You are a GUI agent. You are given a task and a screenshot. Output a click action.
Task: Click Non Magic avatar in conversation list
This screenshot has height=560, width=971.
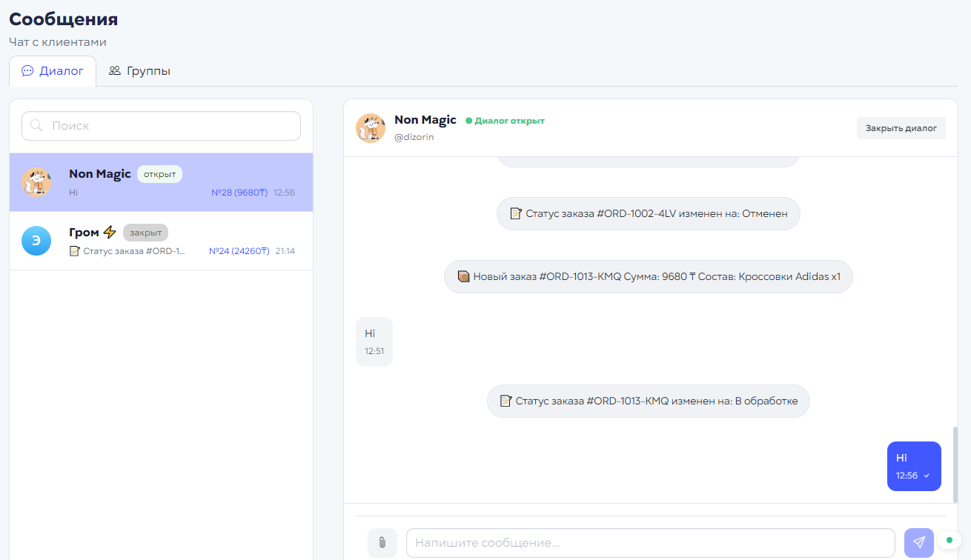pos(36,182)
